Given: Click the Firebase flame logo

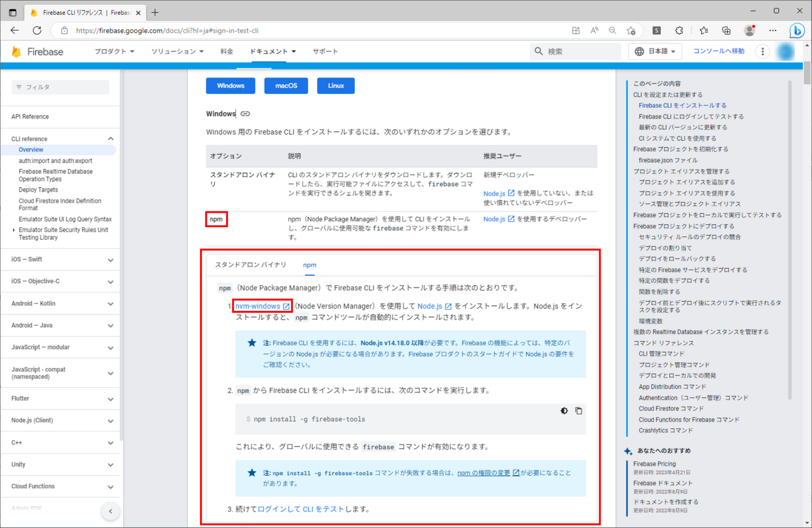Looking at the screenshot, I should 16,51.
